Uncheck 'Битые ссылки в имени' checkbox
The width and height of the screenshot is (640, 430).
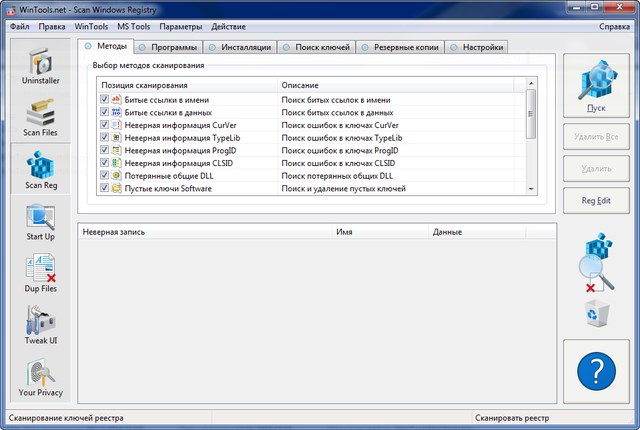[104, 101]
